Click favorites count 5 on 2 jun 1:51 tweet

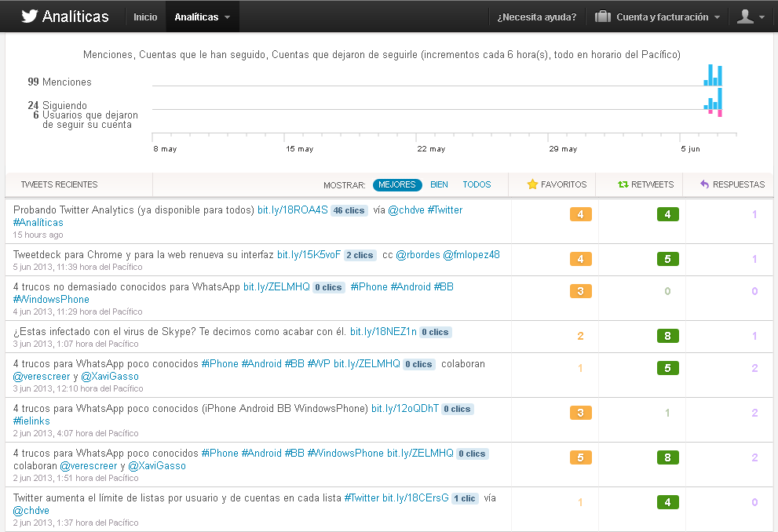[580, 457]
